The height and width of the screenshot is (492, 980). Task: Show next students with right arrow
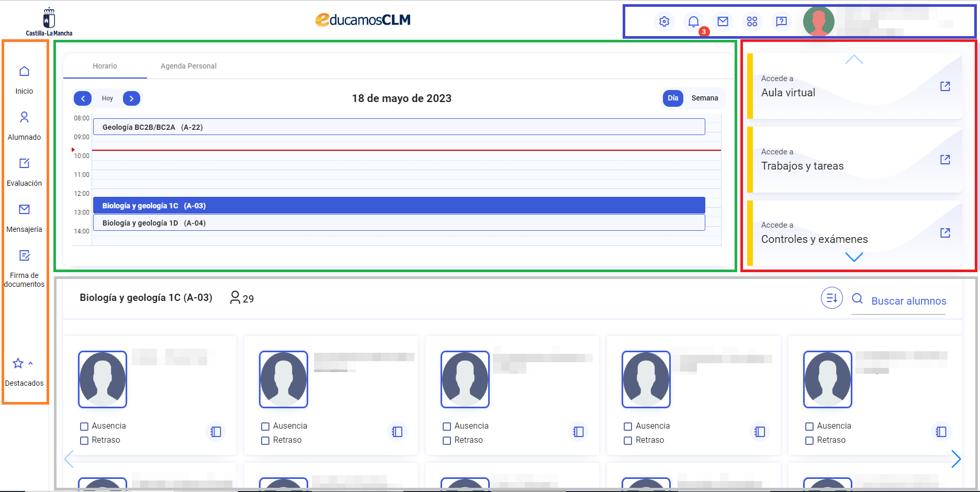coord(956,459)
